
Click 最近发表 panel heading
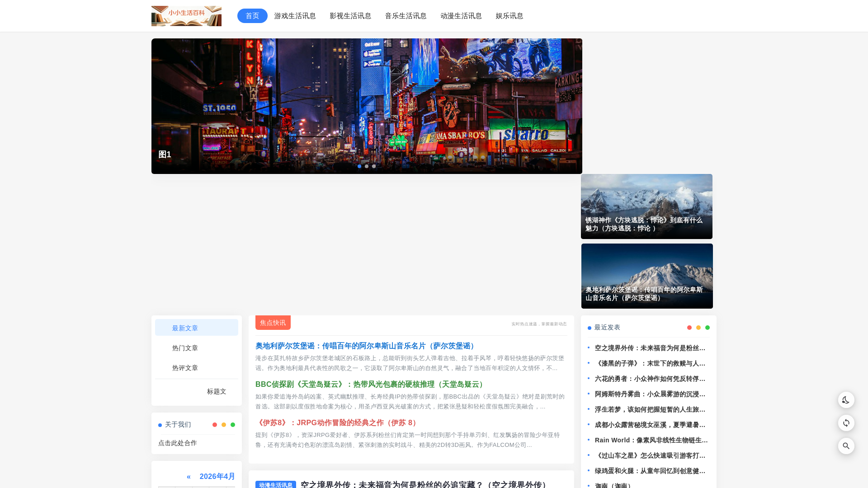pos(607,327)
